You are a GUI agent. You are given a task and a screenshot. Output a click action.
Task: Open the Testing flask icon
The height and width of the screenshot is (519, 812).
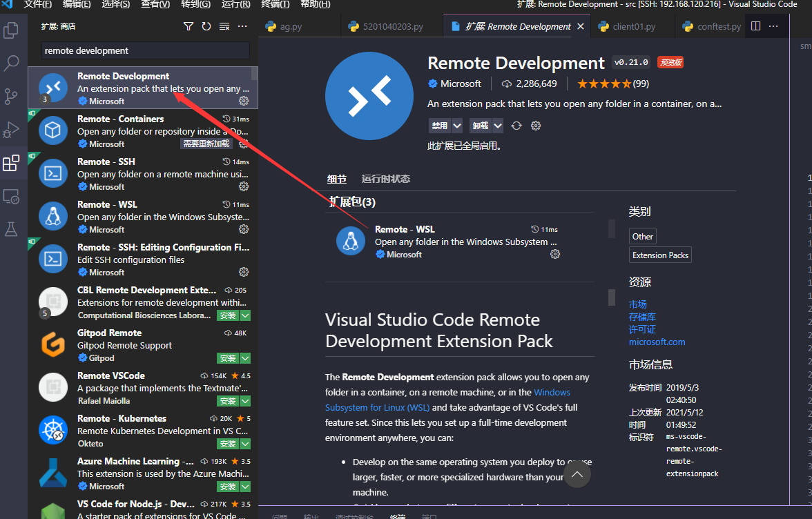(11, 229)
